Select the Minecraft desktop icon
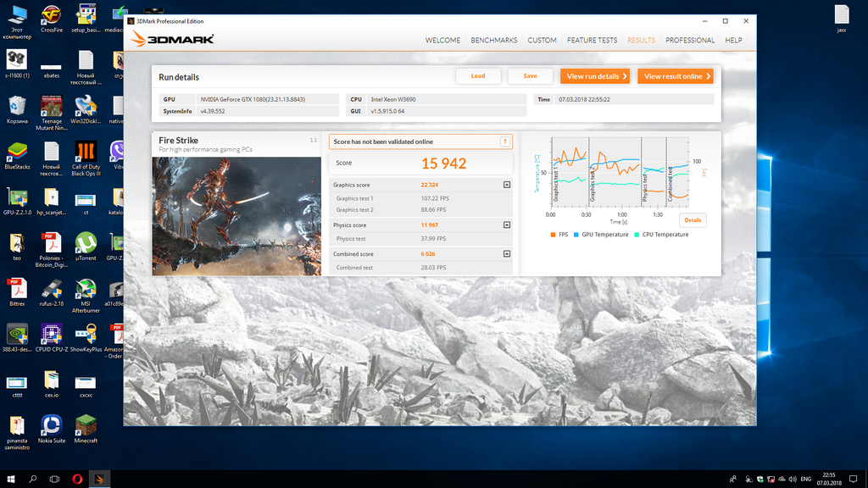 click(86, 430)
